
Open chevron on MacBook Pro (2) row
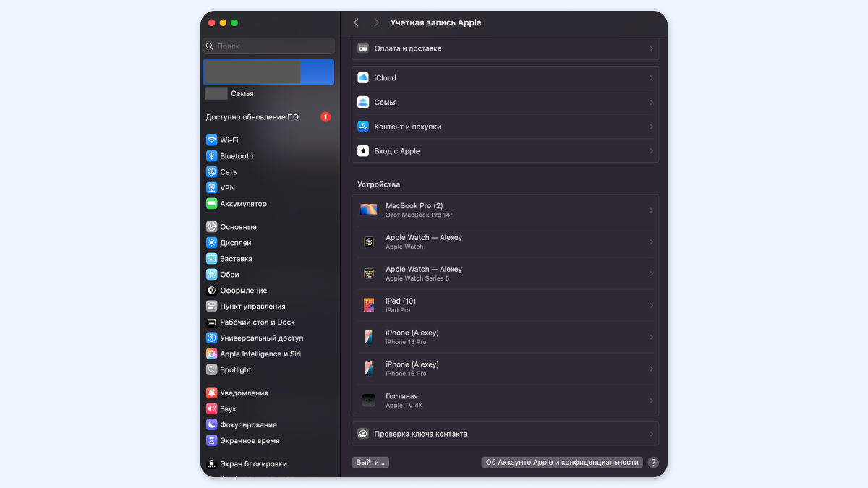click(x=651, y=210)
